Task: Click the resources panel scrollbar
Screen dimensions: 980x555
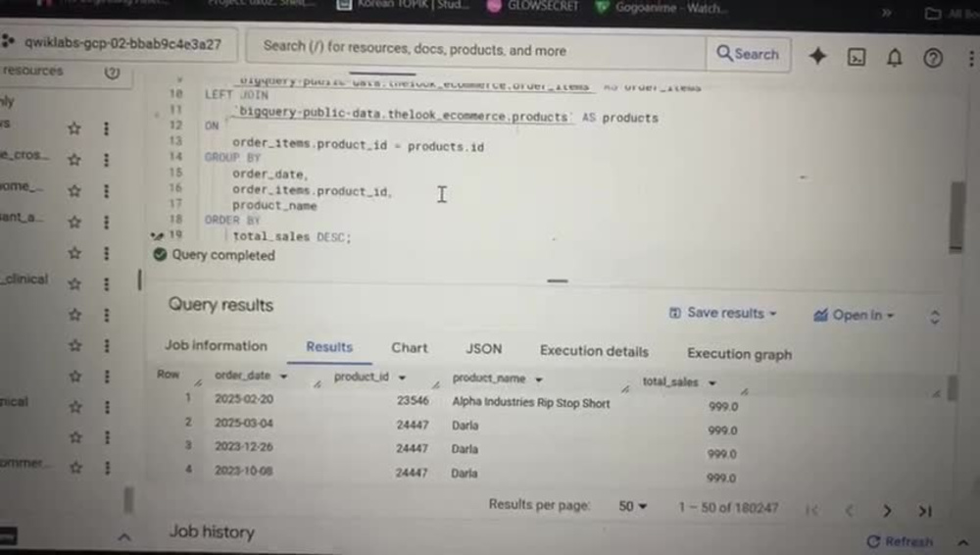Action: (x=128, y=500)
